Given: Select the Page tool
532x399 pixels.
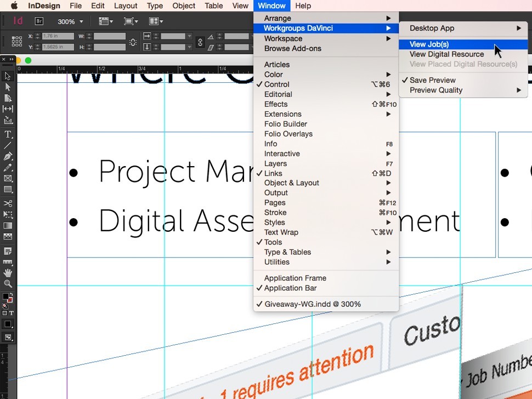Looking at the screenshot, I should 8,98.
